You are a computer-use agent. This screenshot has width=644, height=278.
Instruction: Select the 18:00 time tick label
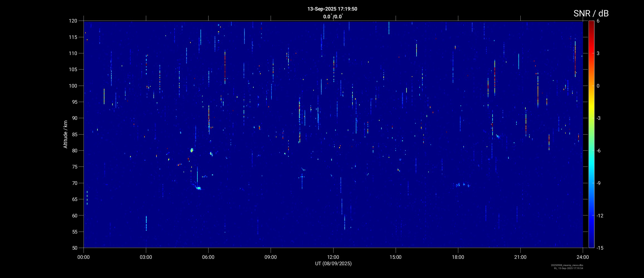coord(458,257)
